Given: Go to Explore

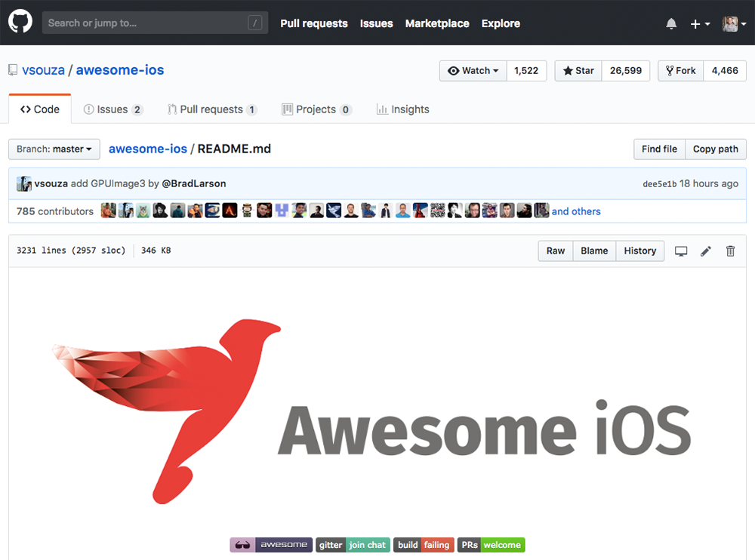Looking at the screenshot, I should coord(501,23).
